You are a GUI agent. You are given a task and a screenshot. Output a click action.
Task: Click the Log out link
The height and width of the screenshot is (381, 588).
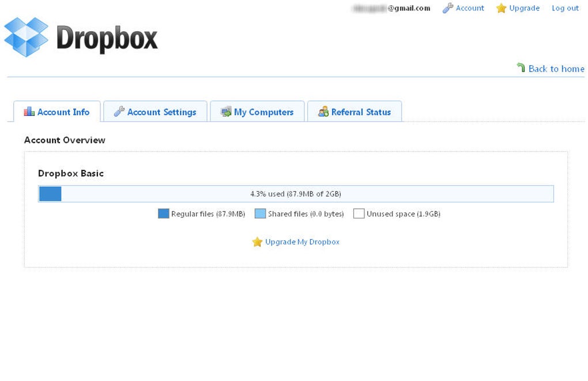pos(565,8)
